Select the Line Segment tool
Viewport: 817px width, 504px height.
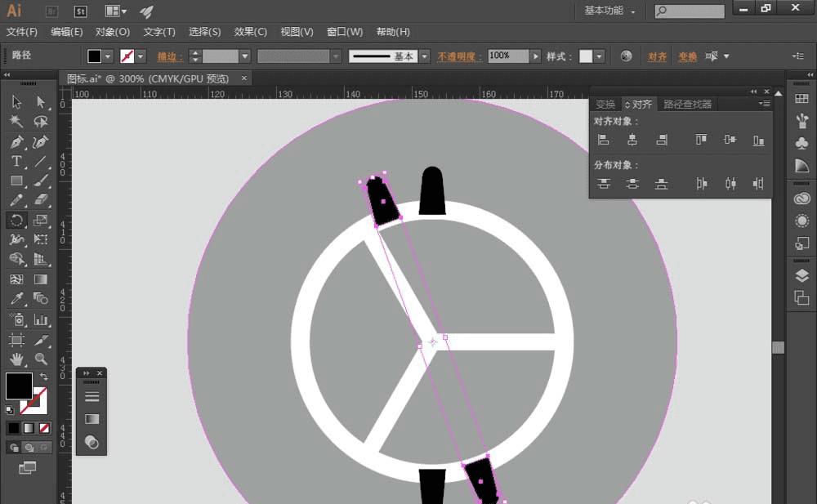[x=41, y=162]
